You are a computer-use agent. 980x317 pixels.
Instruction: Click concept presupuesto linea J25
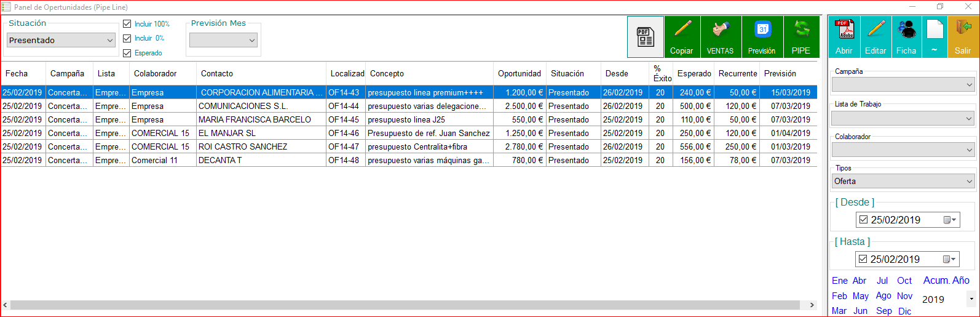coord(429,119)
